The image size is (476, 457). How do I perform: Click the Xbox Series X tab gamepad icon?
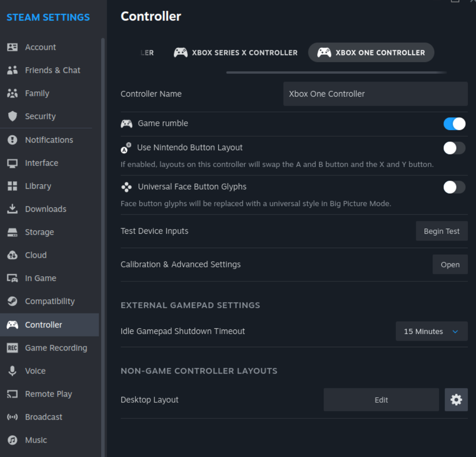181,53
